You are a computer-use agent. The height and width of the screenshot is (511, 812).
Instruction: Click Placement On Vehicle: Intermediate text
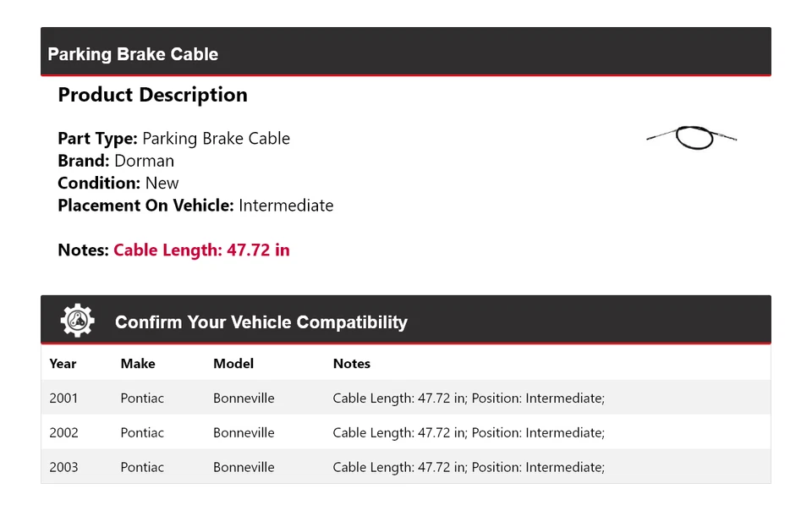(x=195, y=206)
